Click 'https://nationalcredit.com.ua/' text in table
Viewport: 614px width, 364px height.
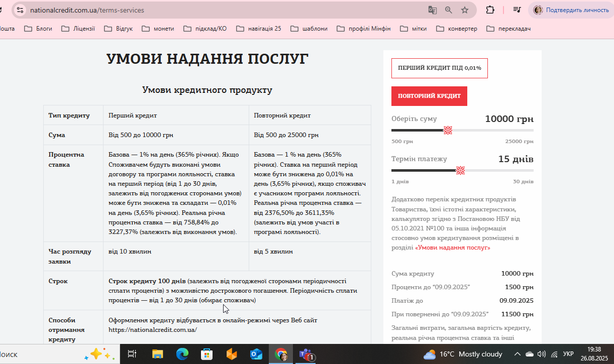coord(153,330)
